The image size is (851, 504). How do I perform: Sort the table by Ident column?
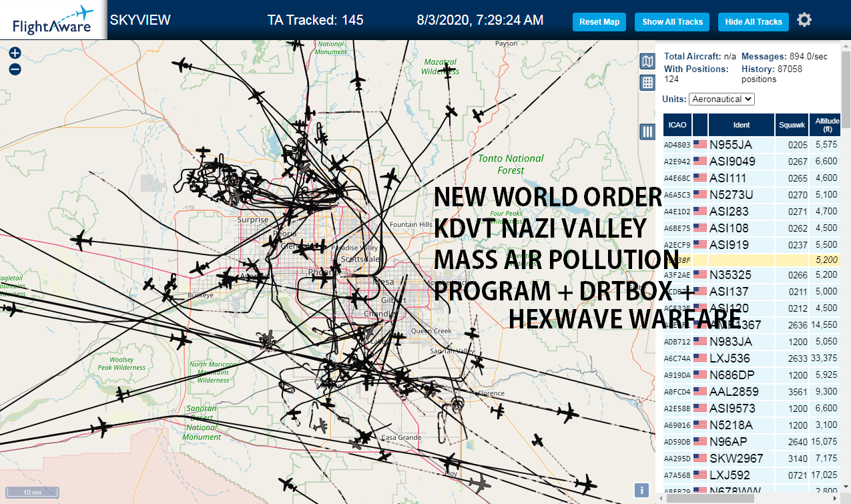(742, 125)
